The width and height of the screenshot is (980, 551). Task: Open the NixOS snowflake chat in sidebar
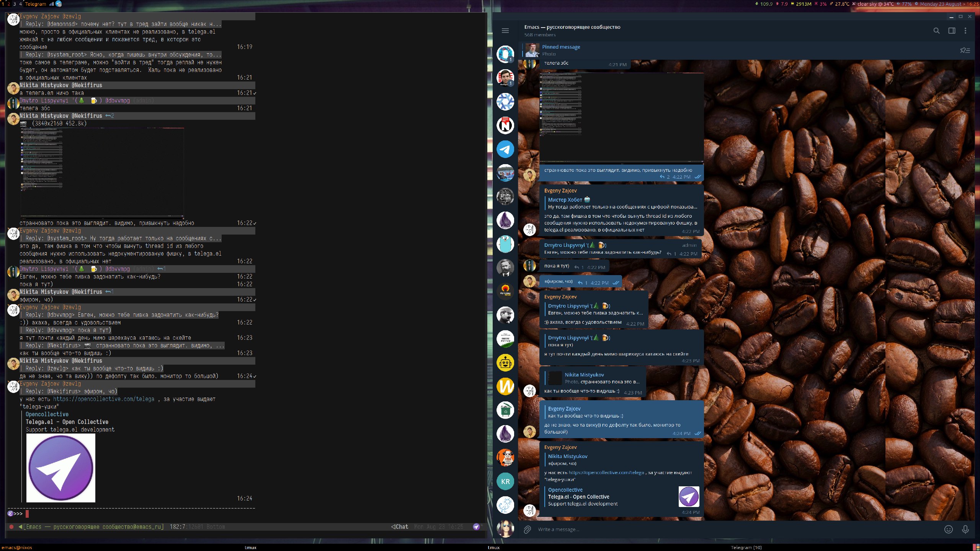click(505, 102)
